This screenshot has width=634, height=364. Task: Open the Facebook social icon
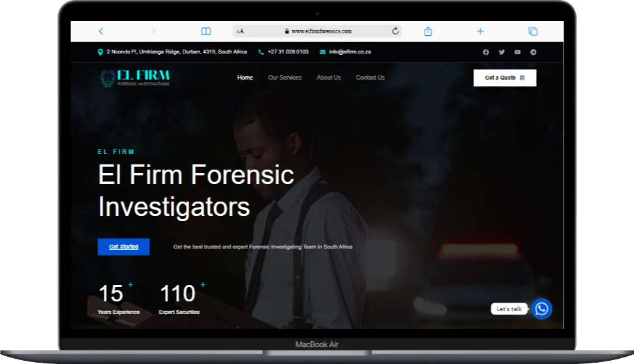click(x=486, y=52)
